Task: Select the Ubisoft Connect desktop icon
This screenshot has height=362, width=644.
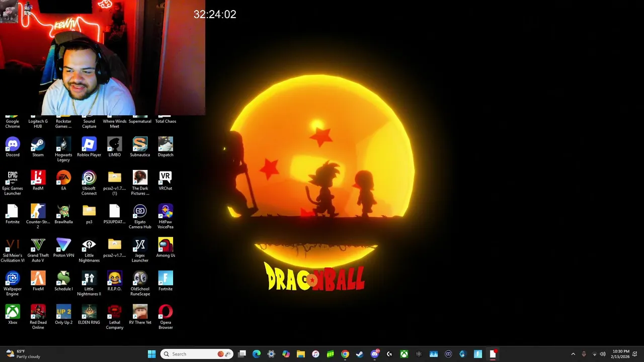Action: tap(89, 183)
